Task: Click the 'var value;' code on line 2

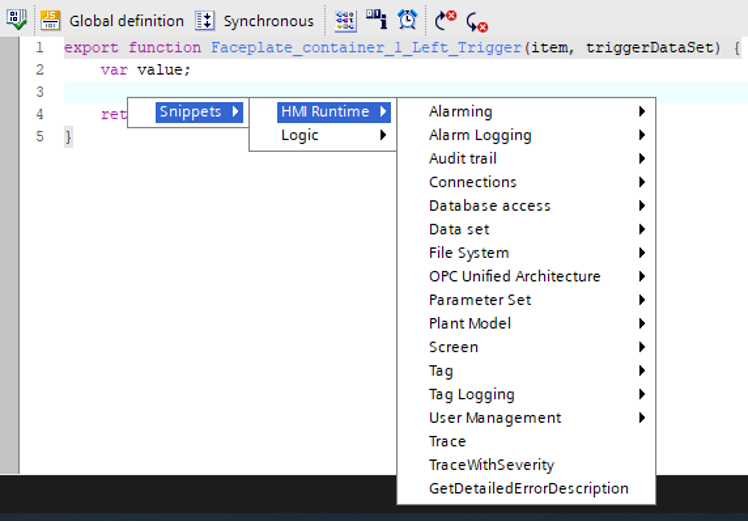Action: tap(145, 70)
